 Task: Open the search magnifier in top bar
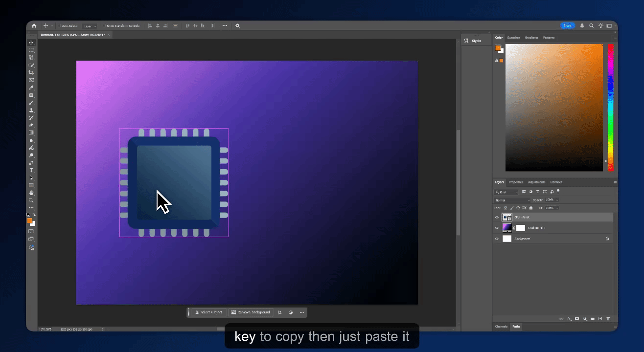pyautogui.click(x=591, y=25)
